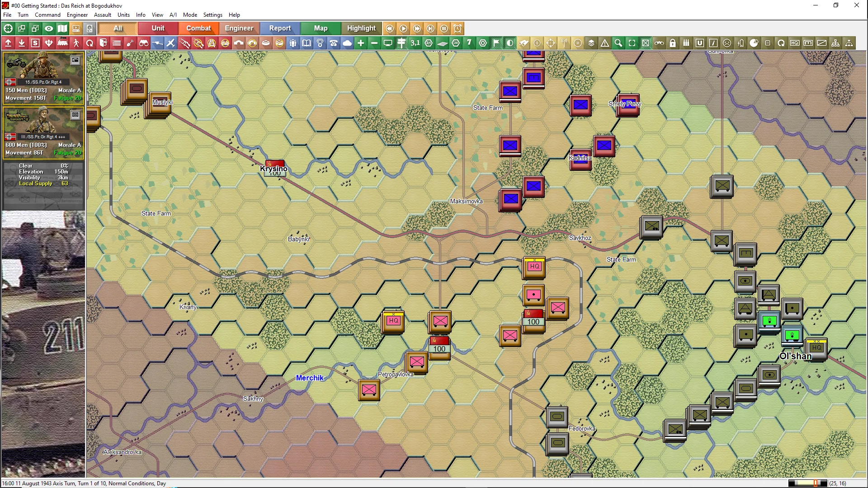Click the walking soldier on-foot icon
The width and height of the screenshot is (868, 488).
pyautogui.click(x=76, y=43)
